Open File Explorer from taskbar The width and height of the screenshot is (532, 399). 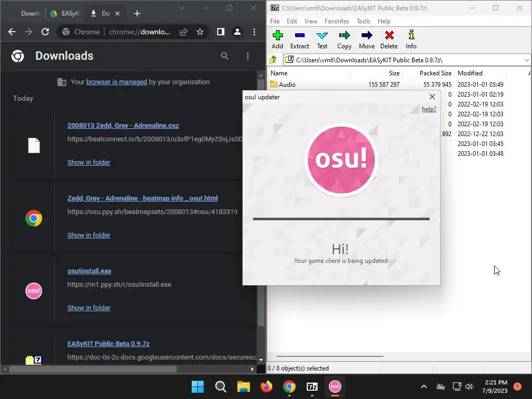[x=243, y=387]
